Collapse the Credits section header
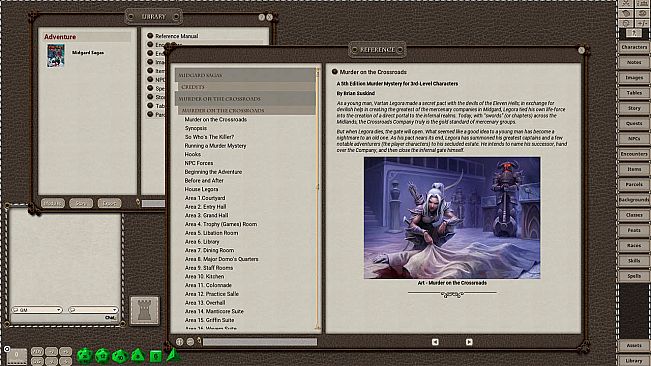The height and width of the screenshot is (366, 651). click(247, 87)
